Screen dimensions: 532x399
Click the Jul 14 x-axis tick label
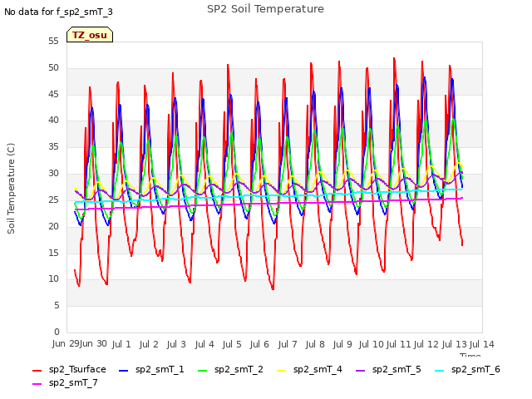pos(482,344)
